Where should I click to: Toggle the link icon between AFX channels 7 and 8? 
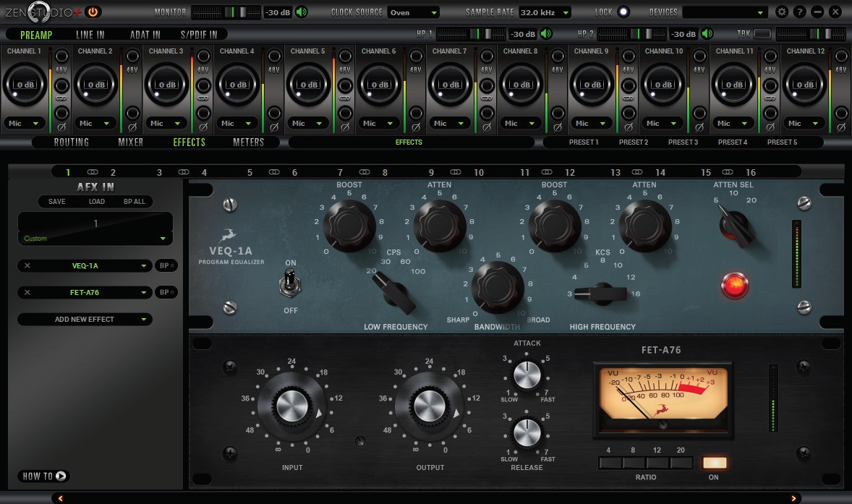pos(364,171)
